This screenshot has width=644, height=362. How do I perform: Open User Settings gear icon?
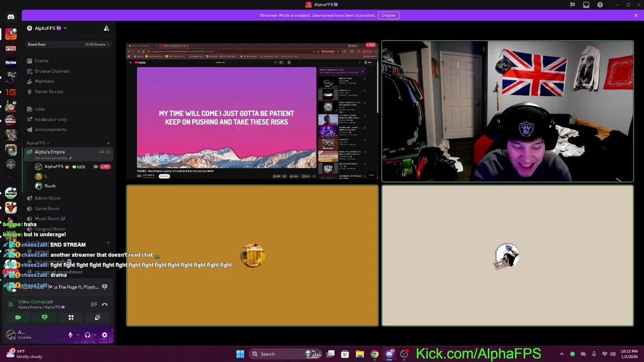coord(105,335)
